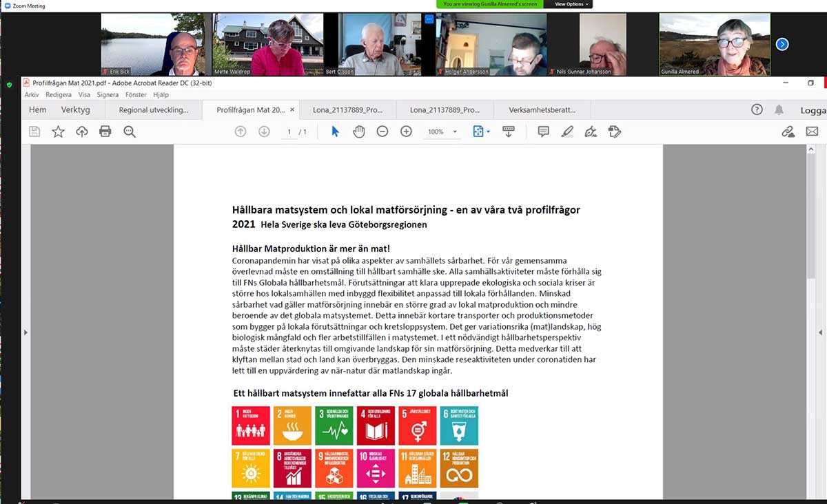The height and width of the screenshot is (504, 827).
Task: Go to previous page with up arrow
Action: point(241,132)
